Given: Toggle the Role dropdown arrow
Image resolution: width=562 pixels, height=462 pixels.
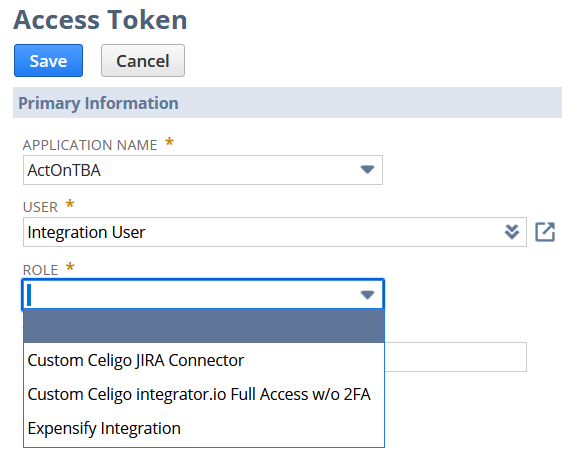Looking at the screenshot, I should tap(367, 295).
